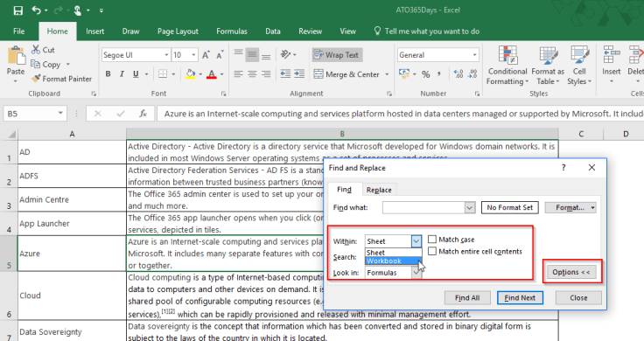Open Cell Styles gallery
644x341 pixels.
[579, 66]
